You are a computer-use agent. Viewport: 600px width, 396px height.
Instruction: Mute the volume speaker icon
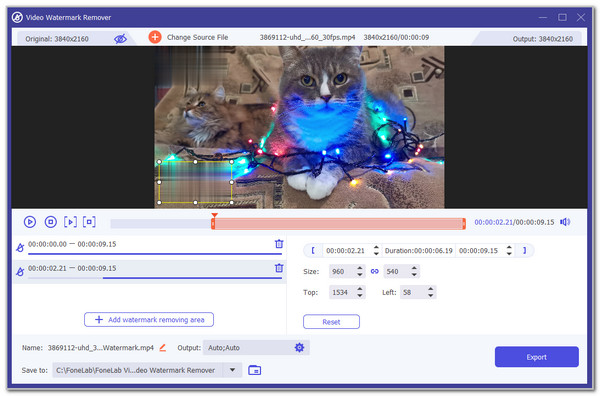coord(565,222)
